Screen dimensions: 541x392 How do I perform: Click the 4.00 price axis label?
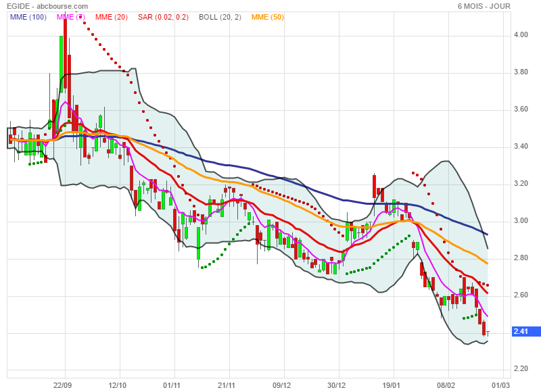click(521, 35)
